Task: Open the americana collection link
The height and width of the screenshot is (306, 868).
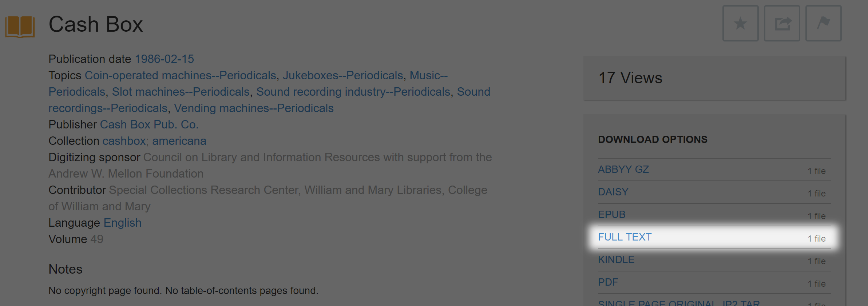Action: [179, 141]
